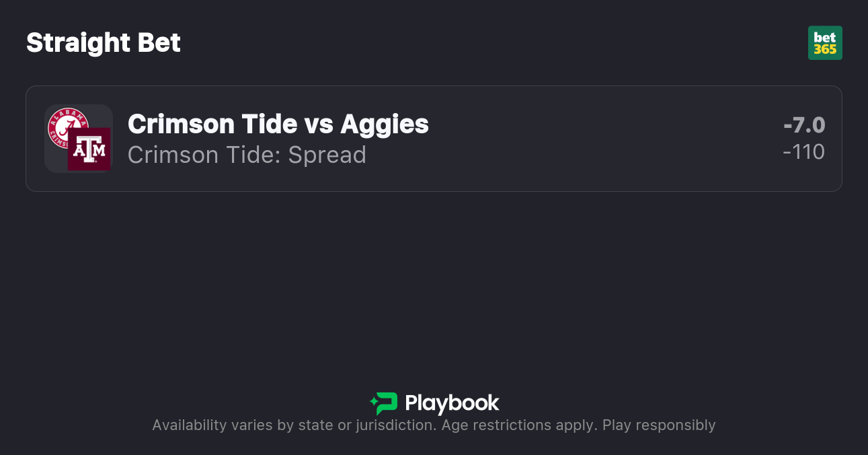This screenshot has width=868, height=455.
Task: Open the Crimson Tide vs Aggies matchup
Action: (278, 124)
